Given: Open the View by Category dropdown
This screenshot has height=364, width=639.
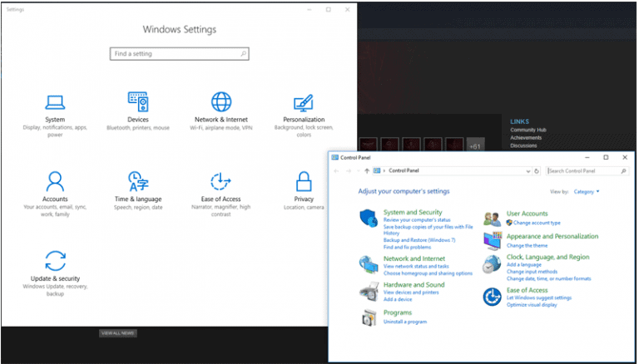Looking at the screenshot, I should point(587,192).
